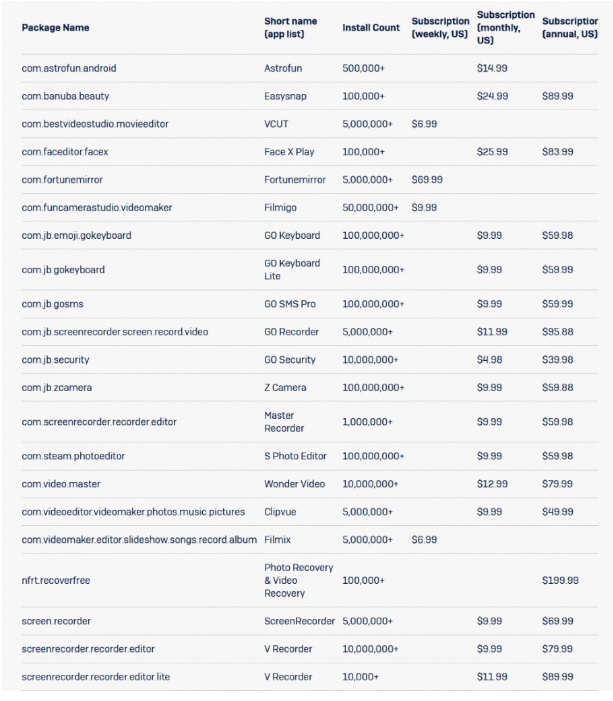Select the com.bestvideostudio.movieeditor package name
613x701 pixels.
click(x=98, y=124)
